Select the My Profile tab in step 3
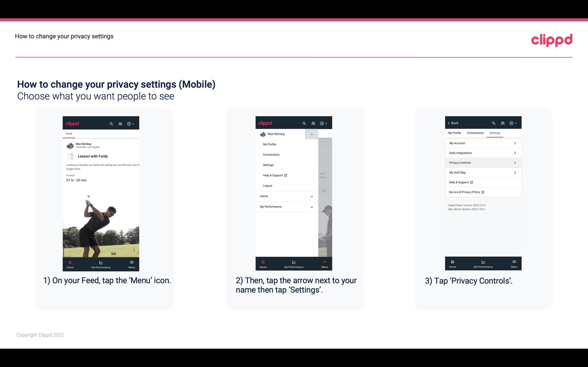Viewport: 588px width, 367px height. [455, 133]
